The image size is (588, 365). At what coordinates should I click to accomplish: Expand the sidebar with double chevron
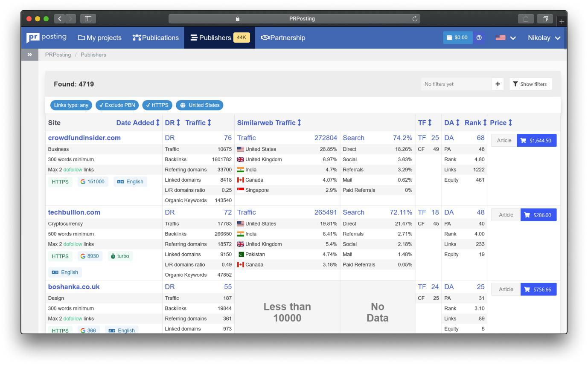coord(30,55)
